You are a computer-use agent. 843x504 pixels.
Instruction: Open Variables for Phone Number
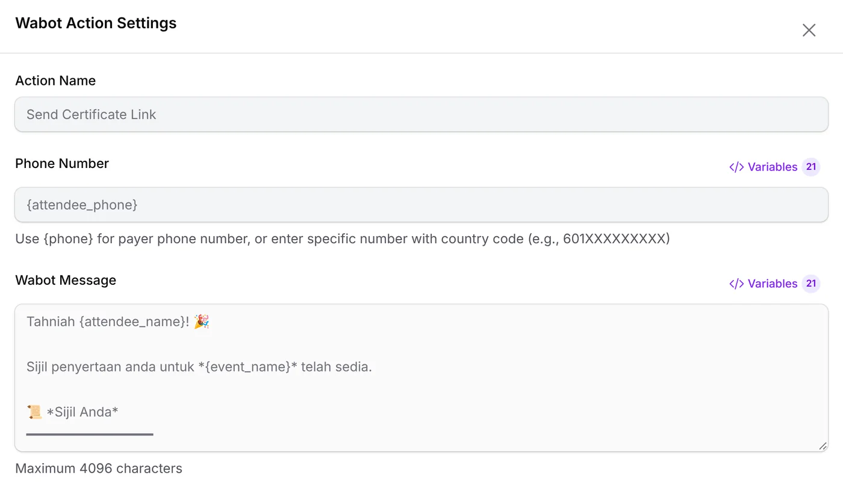pyautogui.click(x=774, y=167)
